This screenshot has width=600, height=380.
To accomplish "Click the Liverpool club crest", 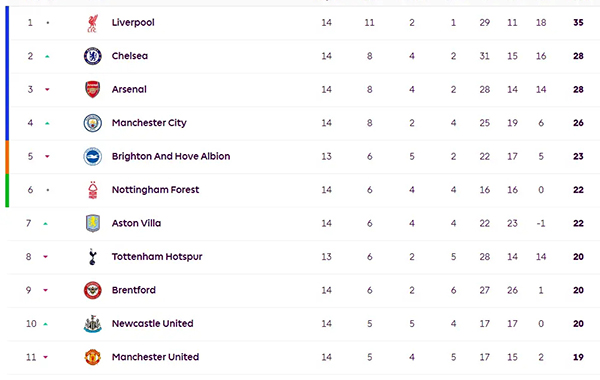I will tap(92, 23).
